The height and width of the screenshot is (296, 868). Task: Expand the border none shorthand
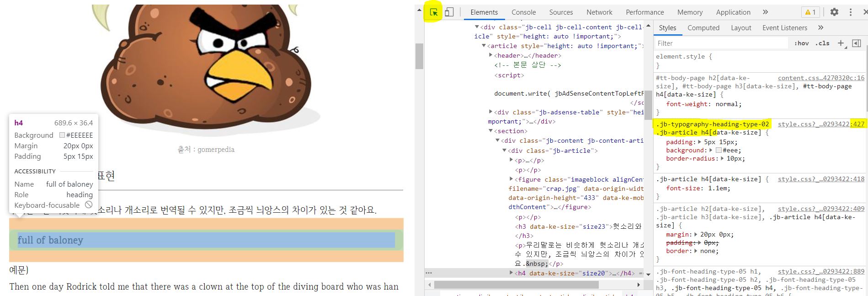pyautogui.click(x=697, y=251)
